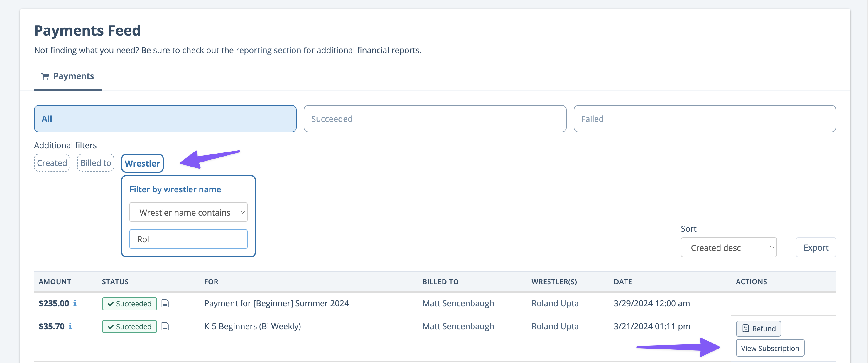This screenshot has width=868, height=363.
Task: Toggle the Created additional filter
Action: click(x=52, y=163)
